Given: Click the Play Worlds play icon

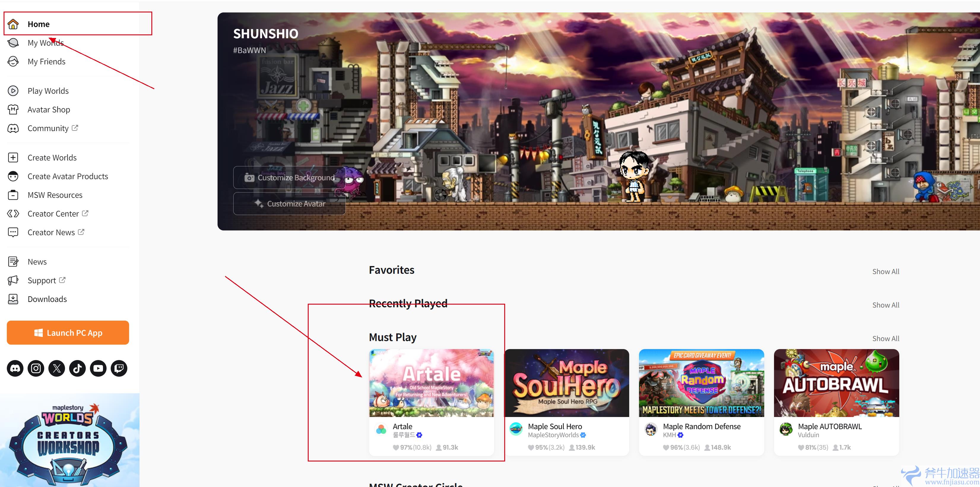Looking at the screenshot, I should 13,91.
